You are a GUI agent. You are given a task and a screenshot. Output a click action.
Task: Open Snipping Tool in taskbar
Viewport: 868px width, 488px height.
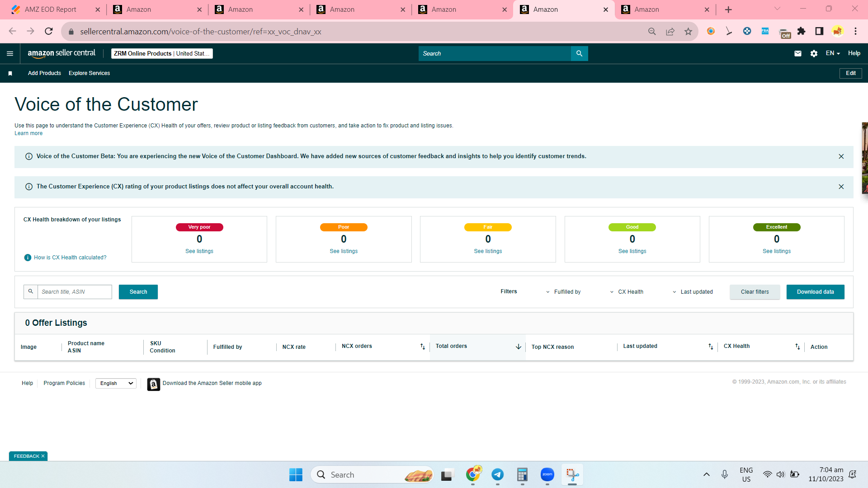[x=572, y=474]
